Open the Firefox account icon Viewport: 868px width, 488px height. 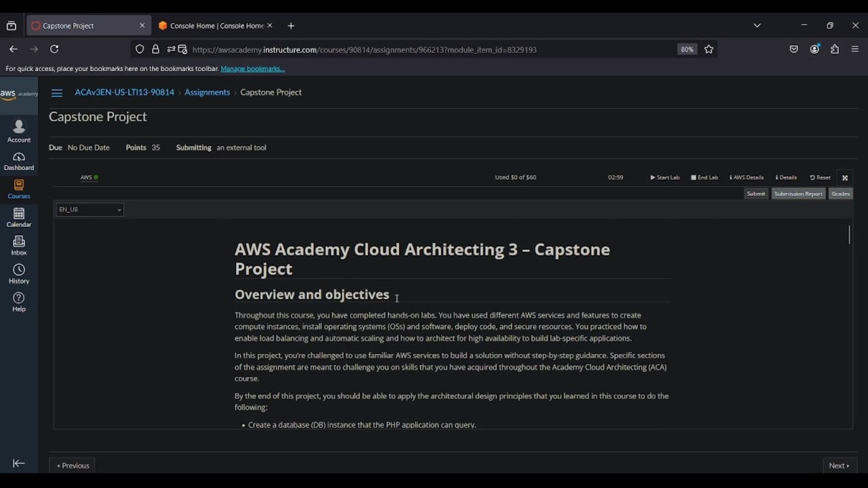pos(814,49)
